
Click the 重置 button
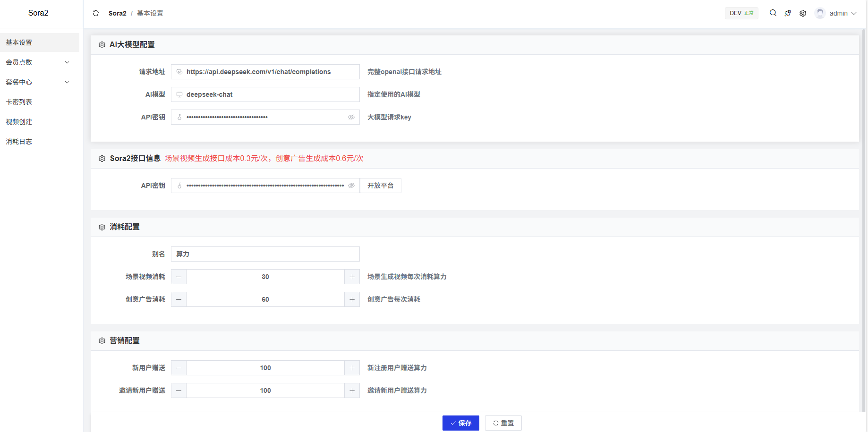pos(503,423)
